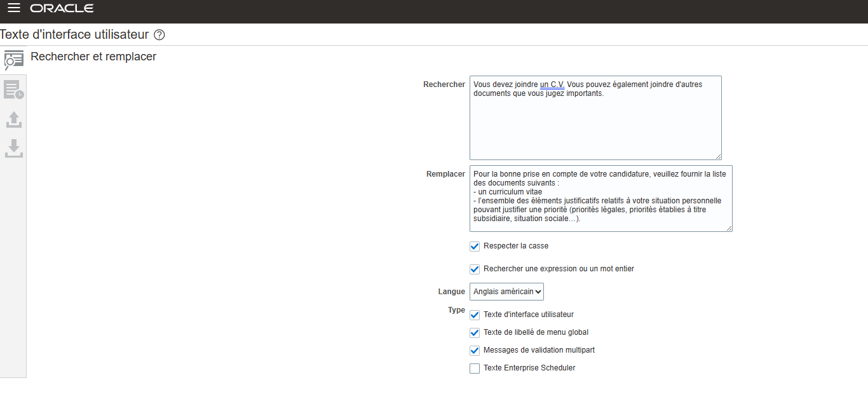
Task: Click inside the Remplacer text area
Action: tap(600, 199)
